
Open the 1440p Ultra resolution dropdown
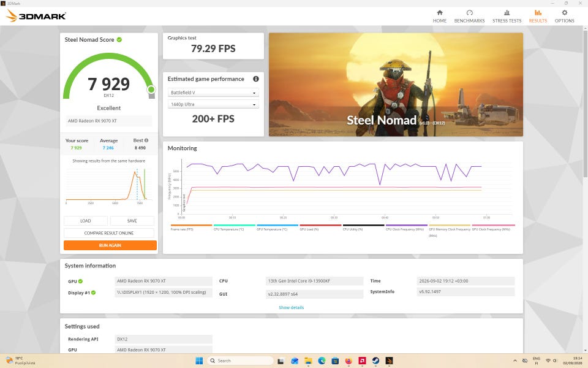click(x=213, y=104)
